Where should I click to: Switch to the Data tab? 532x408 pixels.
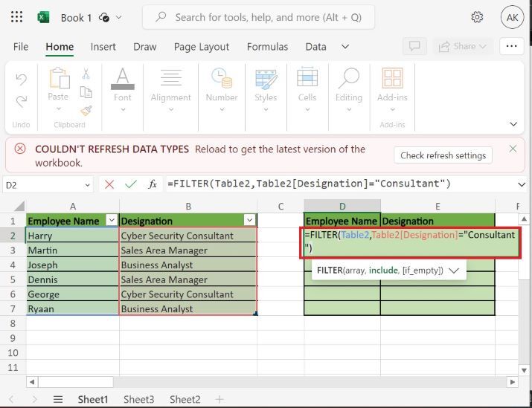pos(316,47)
